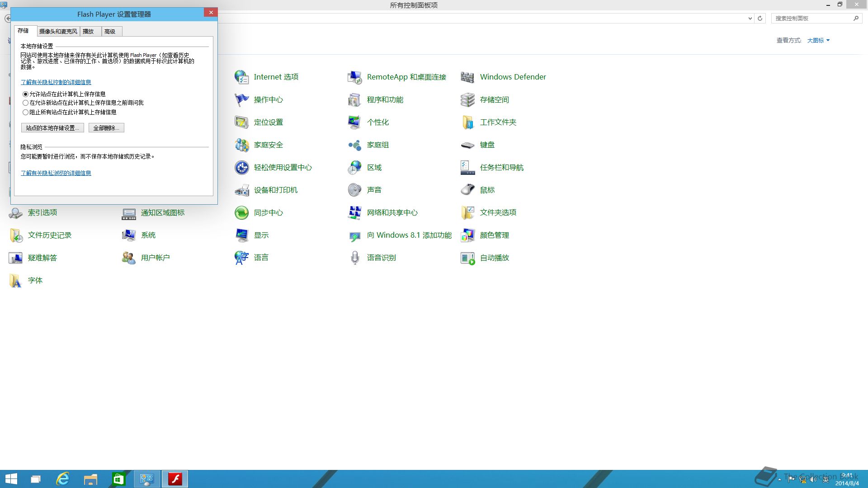
Task: Open the 同步中心 green icon
Action: tap(242, 213)
